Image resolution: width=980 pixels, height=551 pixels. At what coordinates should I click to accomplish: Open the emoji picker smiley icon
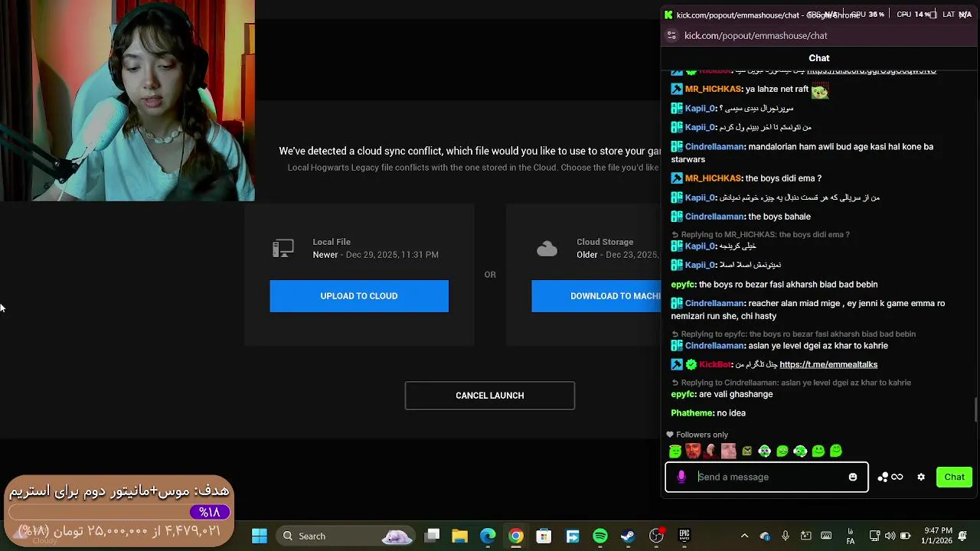click(x=853, y=477)
